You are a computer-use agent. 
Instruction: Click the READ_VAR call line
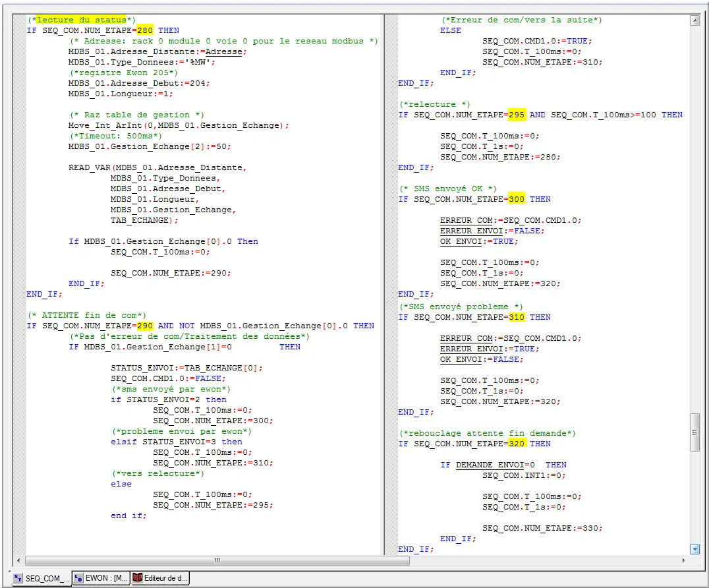[x=157, y=167]
